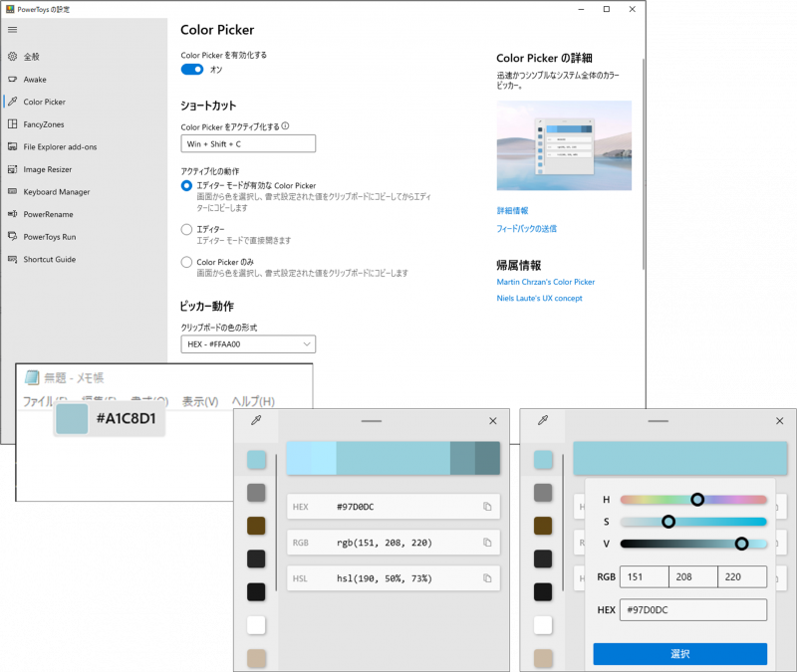Click the darkest shade in the left editor color bar
The height and width of the screenshot is (672, 797).
[x=487, y=458]
